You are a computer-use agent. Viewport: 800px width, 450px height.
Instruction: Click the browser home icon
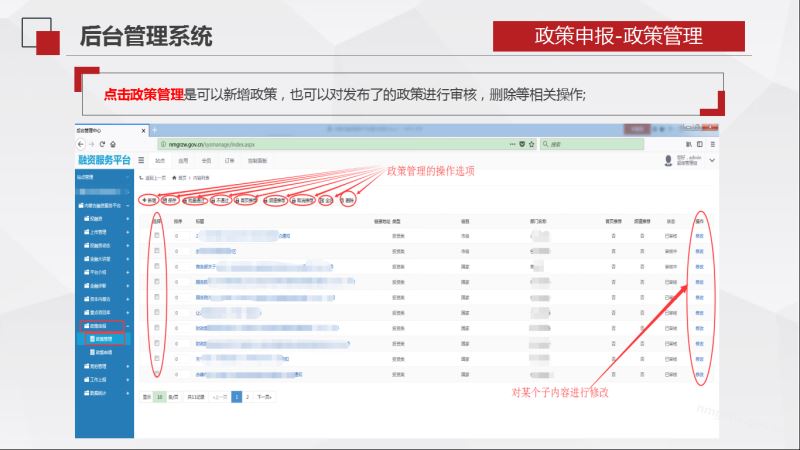(114, 144)
